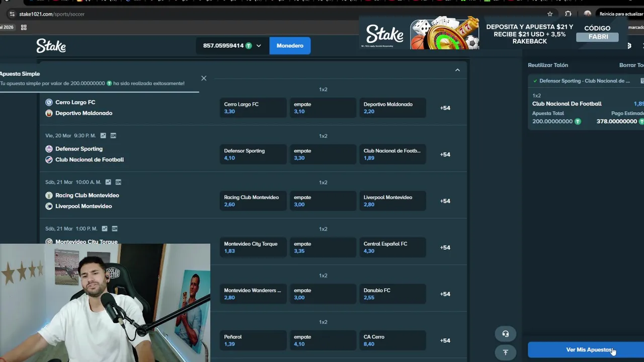Open live support headset icon
This screenshot has width=644, height=362.
(506, 334)
